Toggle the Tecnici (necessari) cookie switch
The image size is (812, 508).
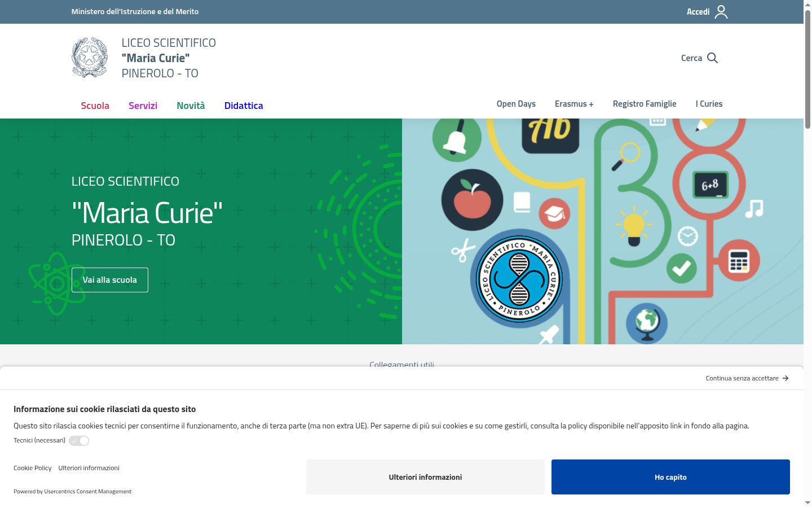click(x=79, y=441)
